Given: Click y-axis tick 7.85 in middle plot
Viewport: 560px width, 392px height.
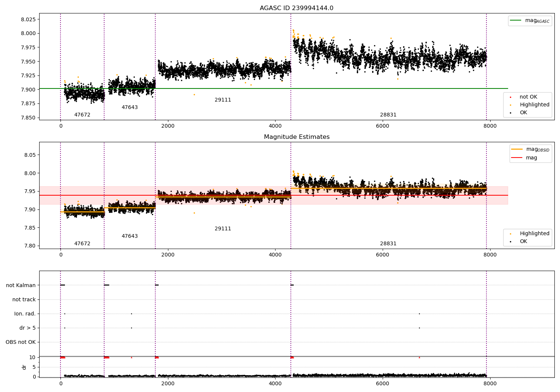Looking at the screenshot, I should pos(30,228).
